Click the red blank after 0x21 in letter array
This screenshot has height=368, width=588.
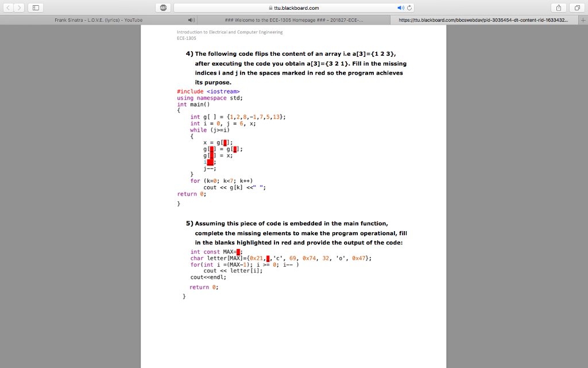point(268,258)
